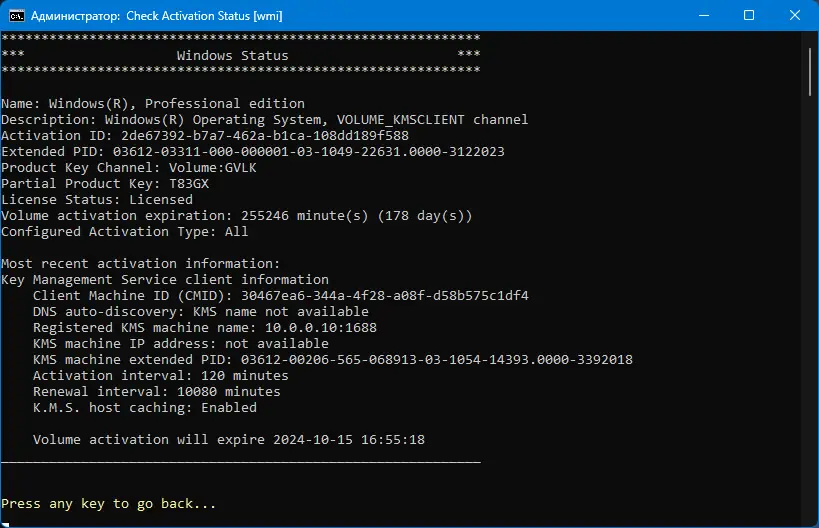Click the 'K.M.S. host caching: Enabled' line
Image resolution: width=819 pixels, height=528 pixels.
[x=144, y=407]
